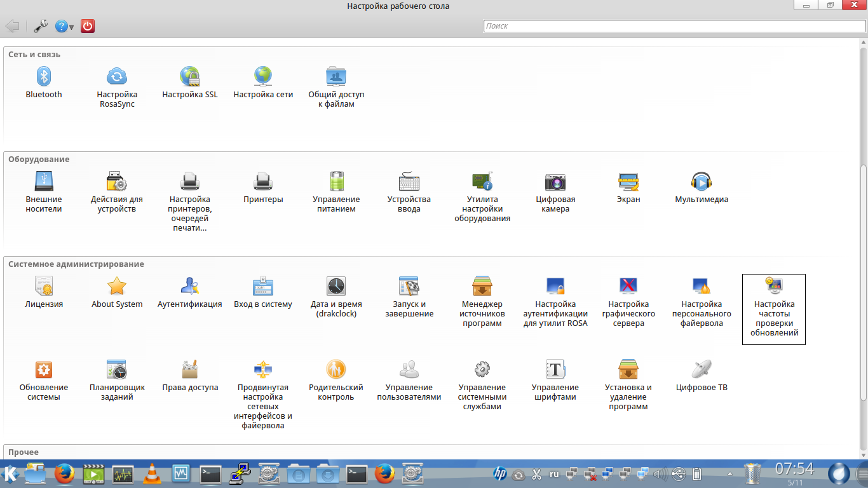Open About System info
This screenshot has height=488, width=868.
117,287
